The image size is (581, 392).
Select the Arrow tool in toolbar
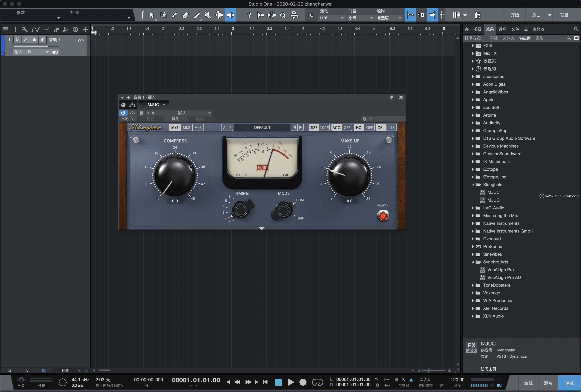coord(152,15)
